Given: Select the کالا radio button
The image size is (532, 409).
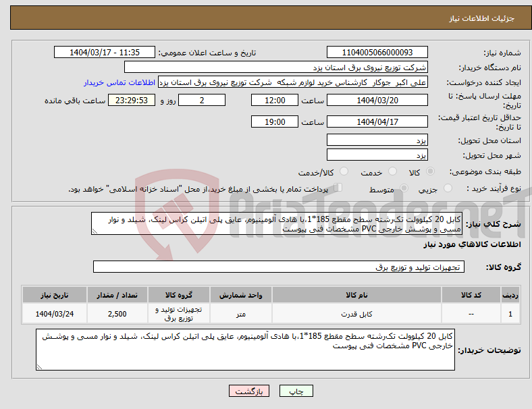Looking at the screenshot, I should (x=430, y=171).
